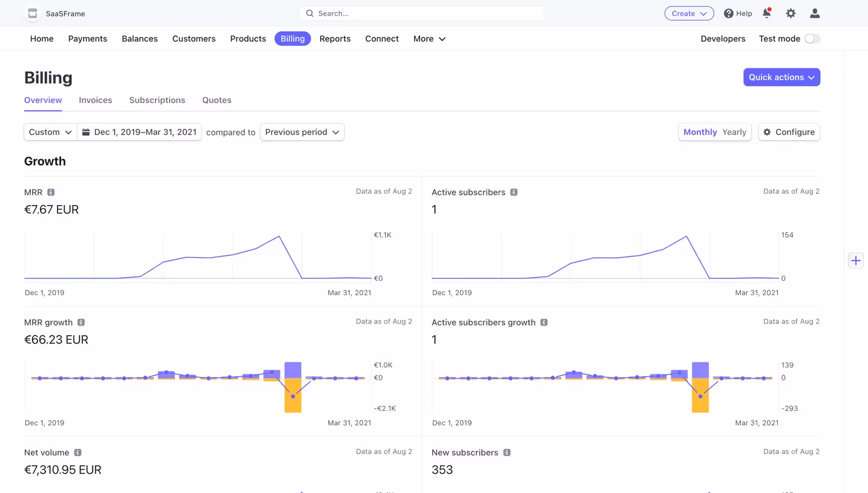Open the user profile avatar

click(x=815, y=13)
